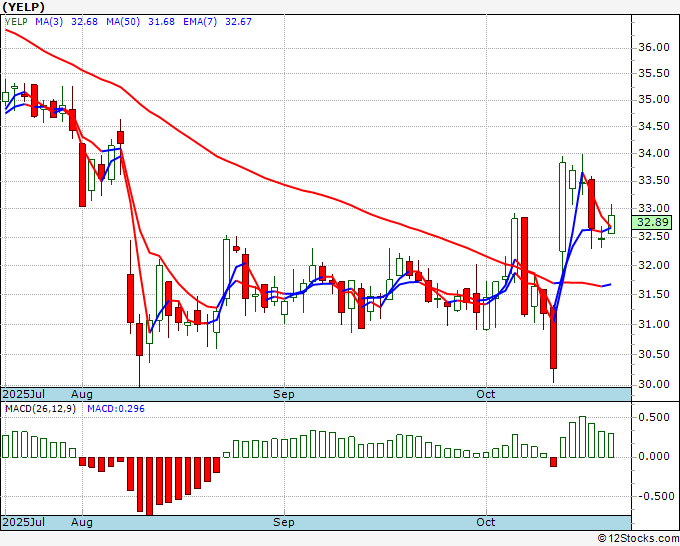Click Aug on the MACD panel axis
680x546 pixels.
click(82, 522)
